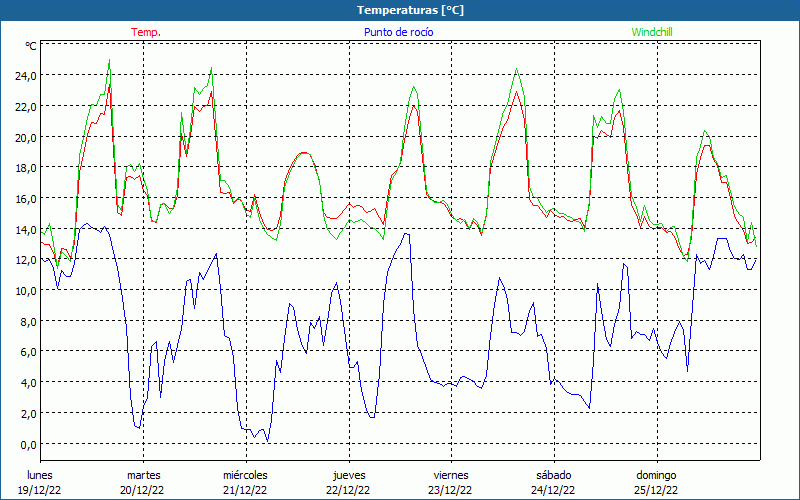Click the 'viernes' day label
800x500 pixels.
(x=451, y=475)
